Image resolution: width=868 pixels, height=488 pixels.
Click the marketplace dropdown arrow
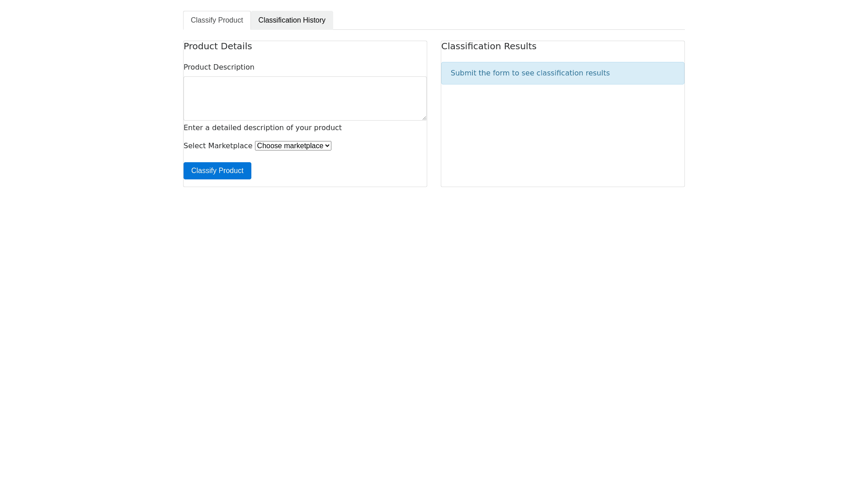coord(327,145)
